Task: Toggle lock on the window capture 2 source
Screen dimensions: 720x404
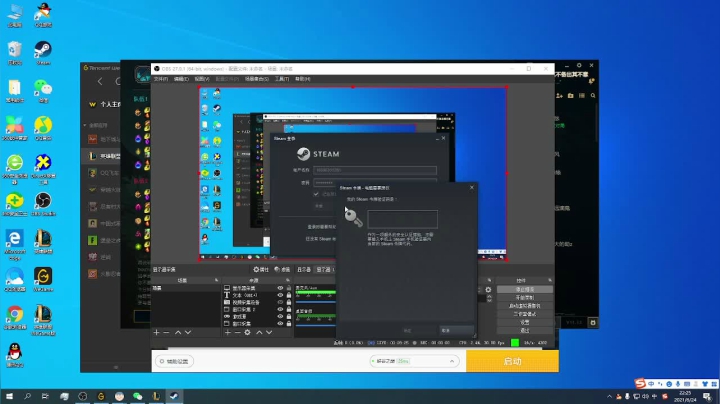Action: (x=289, y=309)
